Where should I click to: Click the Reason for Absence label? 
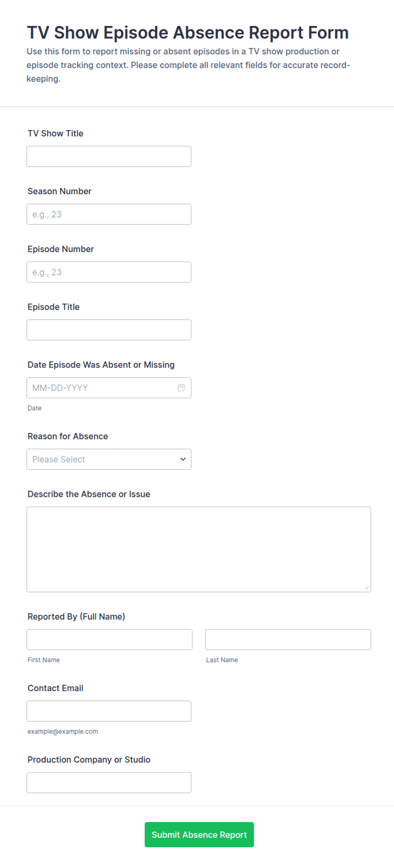click(68, 436)
